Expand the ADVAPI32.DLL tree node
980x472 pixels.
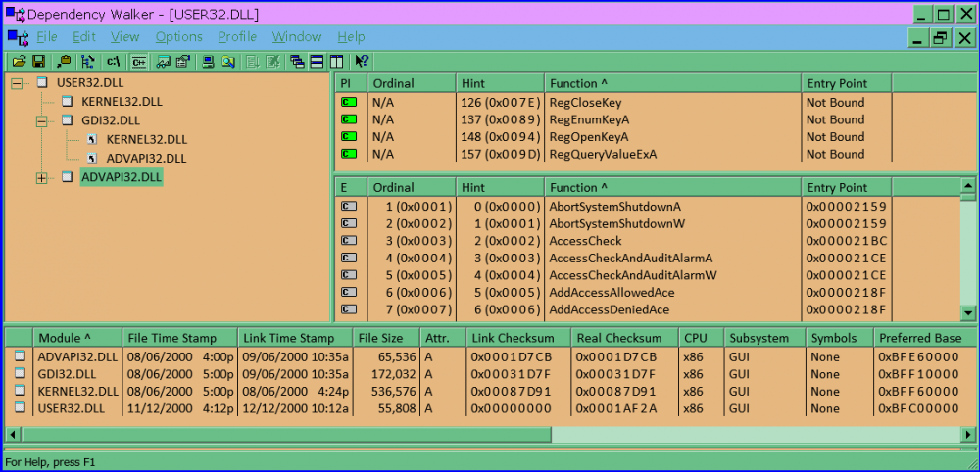41,177
